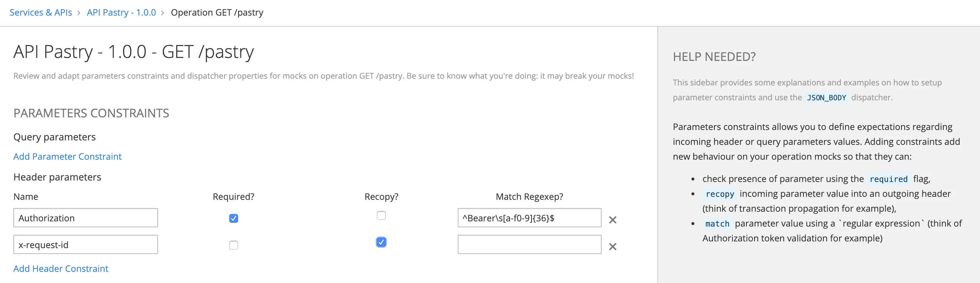The image size is (980, 283).
Task: Click chevron after Services & APIs breadcrumb
Action: [x=79, y=13]
